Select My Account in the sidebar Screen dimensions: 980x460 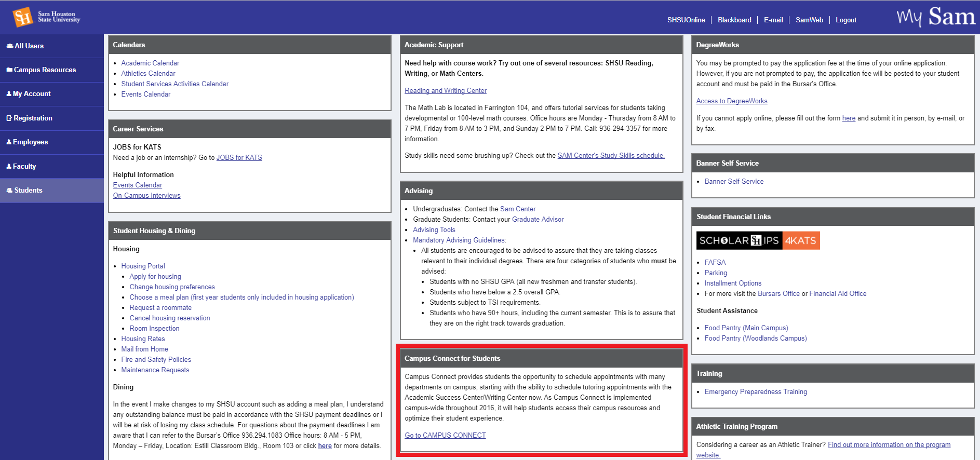tap(31, 94)
